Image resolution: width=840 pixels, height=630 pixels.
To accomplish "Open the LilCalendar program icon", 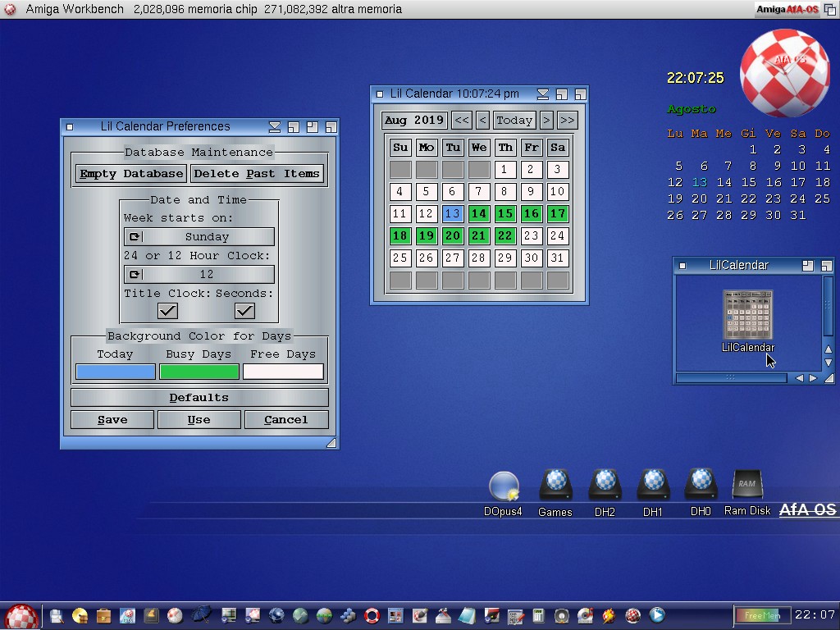I will point(747,316).
